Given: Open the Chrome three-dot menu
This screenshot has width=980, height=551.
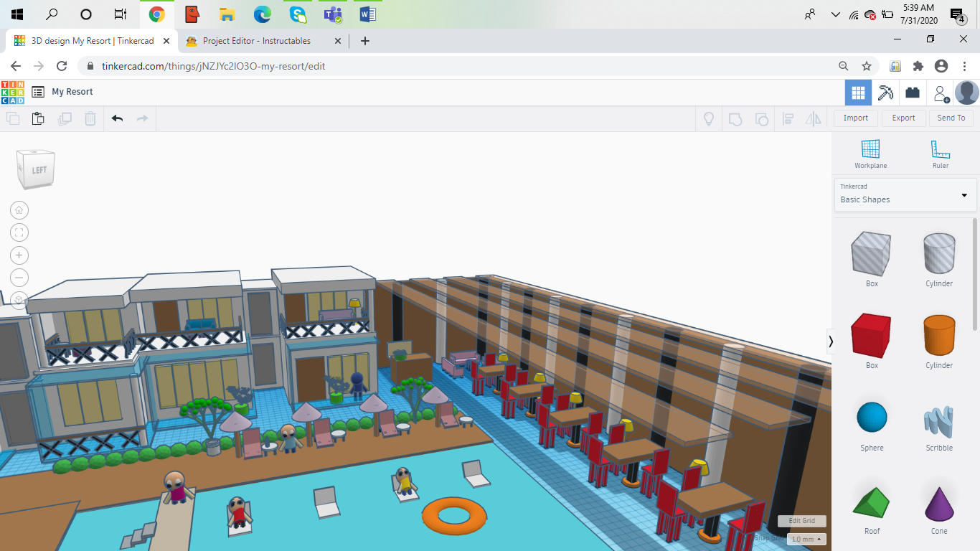Looking at the screenshot, I should coord(965,66).
